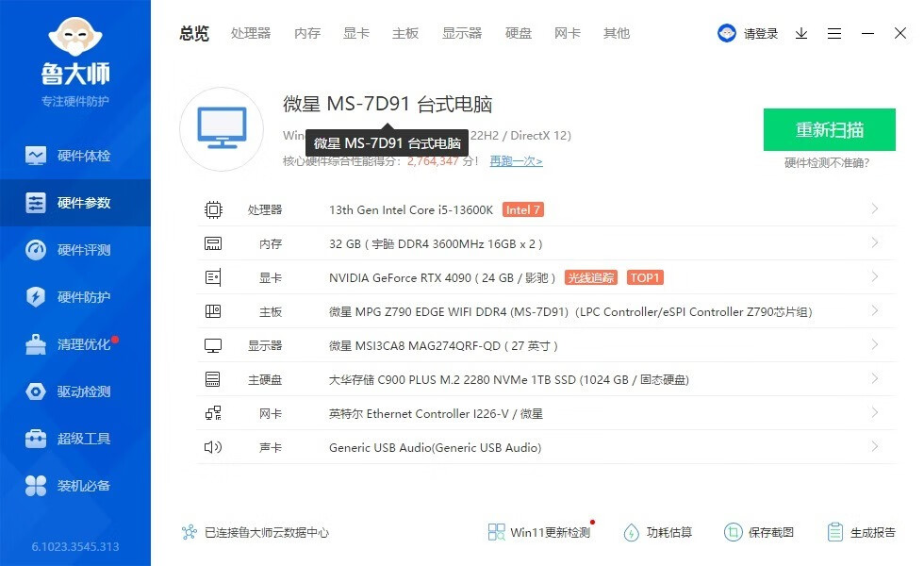Click the 保存截图 crop icon
The image size is (924, 566).
coord(734,532)
